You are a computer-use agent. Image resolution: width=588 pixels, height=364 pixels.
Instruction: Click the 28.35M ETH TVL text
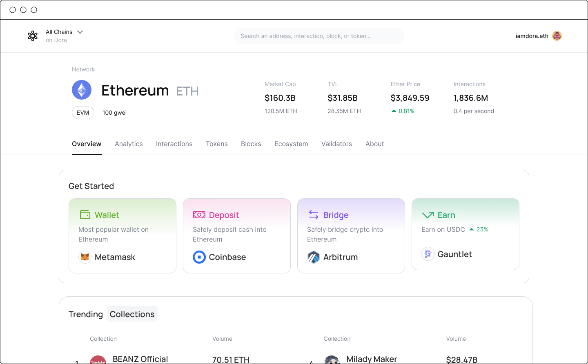pyautogui.click(x=344, y=111)
